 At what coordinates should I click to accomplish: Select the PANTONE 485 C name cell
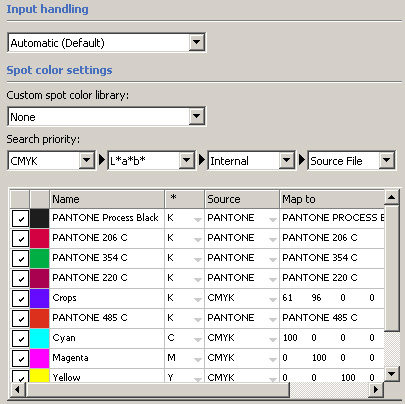pyautogui.click(x=107, y=318)
